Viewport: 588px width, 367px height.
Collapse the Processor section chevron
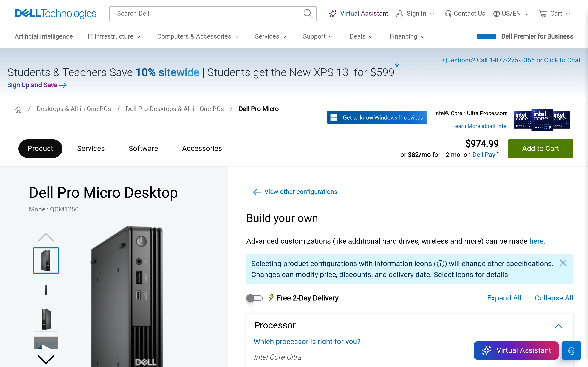pos(558,326)
